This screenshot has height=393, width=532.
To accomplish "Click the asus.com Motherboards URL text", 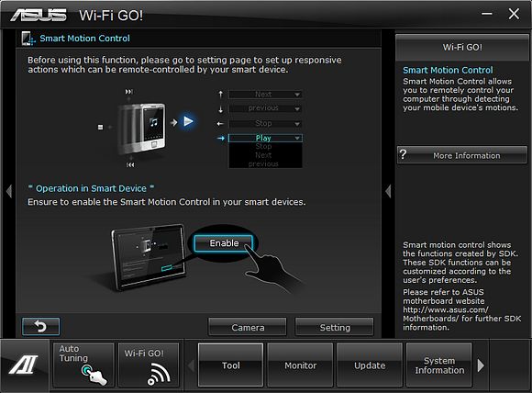I will pos(446,314).
